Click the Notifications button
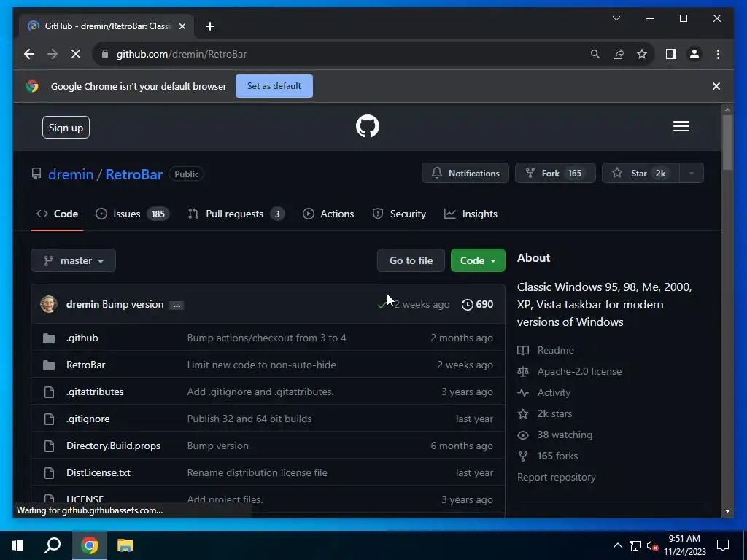 pyautogui.click(x=465, y=174)
